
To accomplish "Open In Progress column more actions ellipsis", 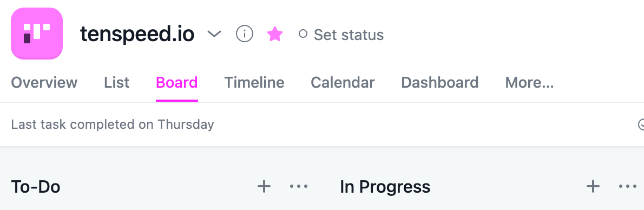I will click(x=628, y=187).
